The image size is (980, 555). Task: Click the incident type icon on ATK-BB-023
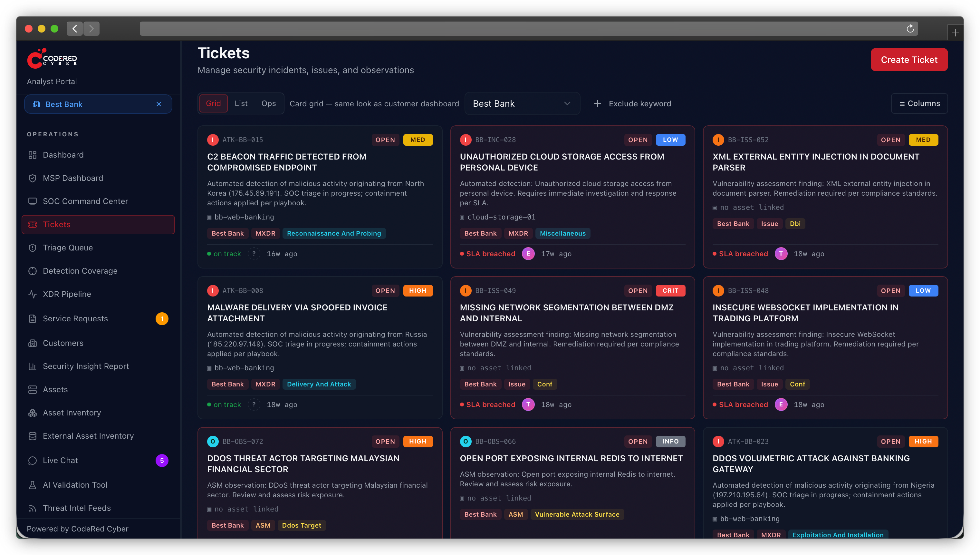[x=718, y=442]
